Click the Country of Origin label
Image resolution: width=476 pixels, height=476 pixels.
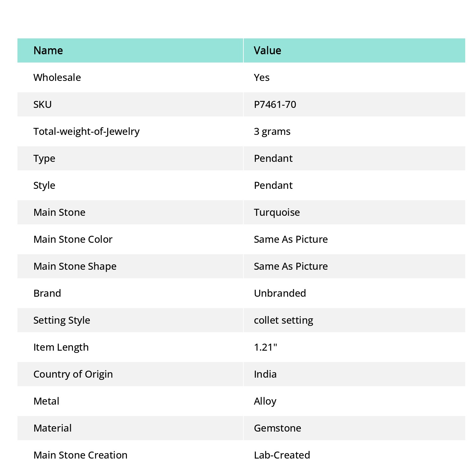(x=73, y=374)
